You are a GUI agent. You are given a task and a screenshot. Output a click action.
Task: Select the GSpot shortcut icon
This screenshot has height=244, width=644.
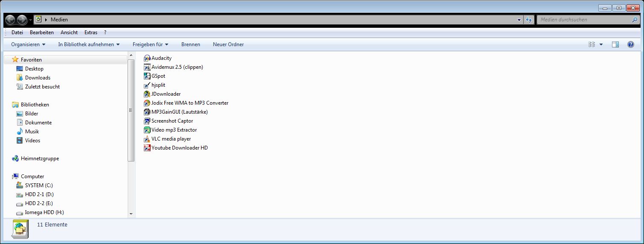[147, 76]
